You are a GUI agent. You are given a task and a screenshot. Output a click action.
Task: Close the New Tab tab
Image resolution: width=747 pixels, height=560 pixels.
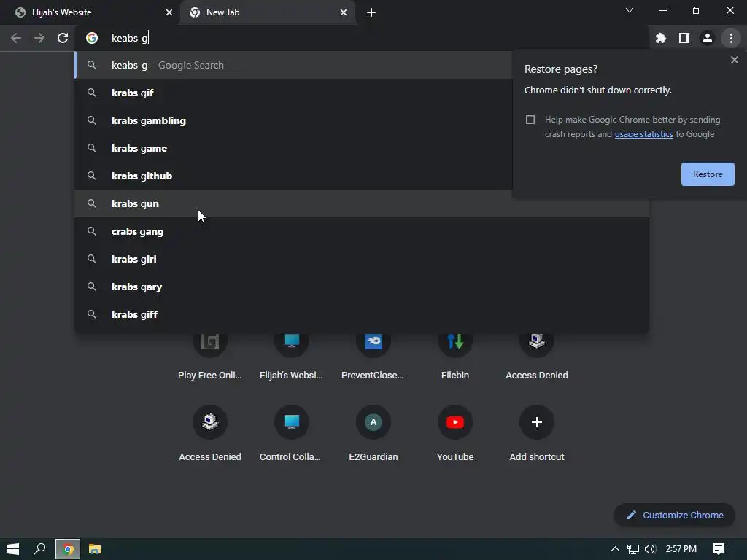pyautogui.click(x=344, y=12)
